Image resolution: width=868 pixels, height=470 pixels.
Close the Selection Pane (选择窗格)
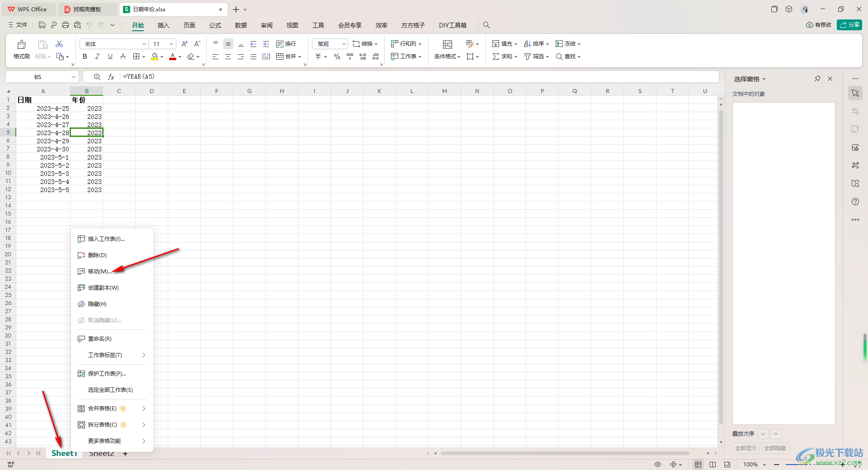[x=830, y=79]
